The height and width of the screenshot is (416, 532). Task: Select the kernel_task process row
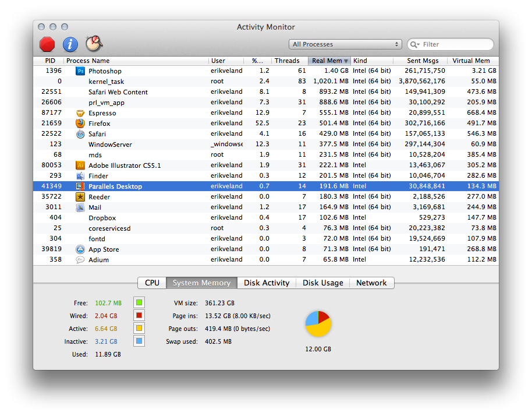click(266, 81)
